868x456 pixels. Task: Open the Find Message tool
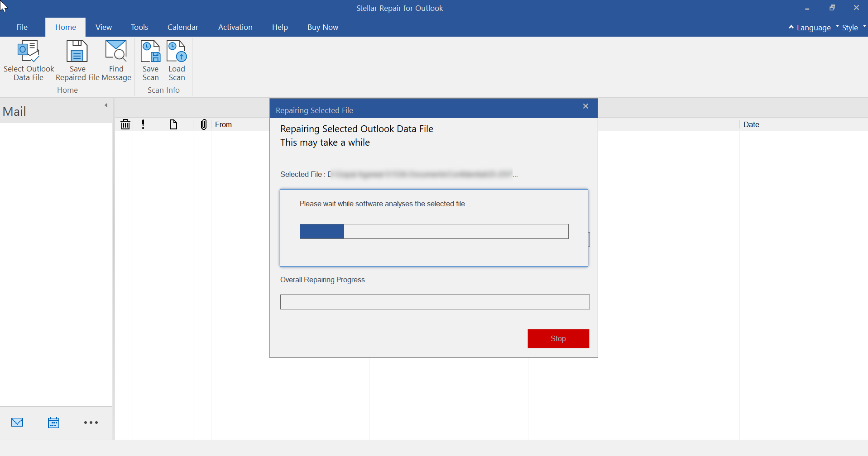coord(116,52)
